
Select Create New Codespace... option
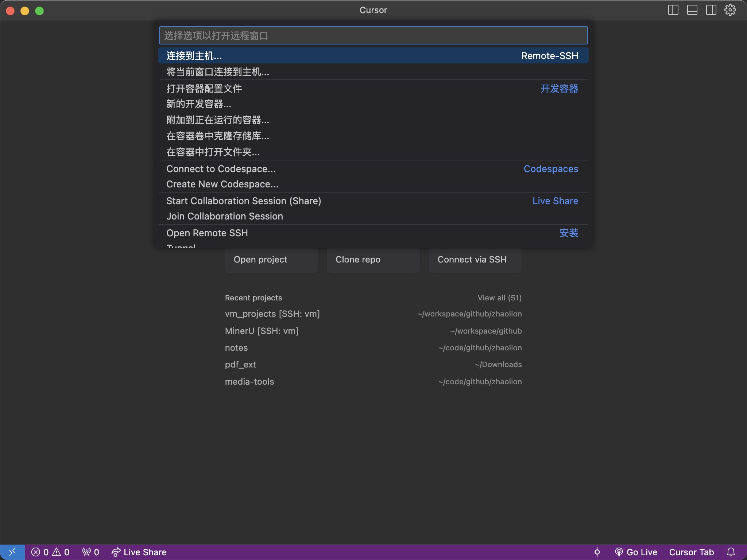(x=373, y=184)
